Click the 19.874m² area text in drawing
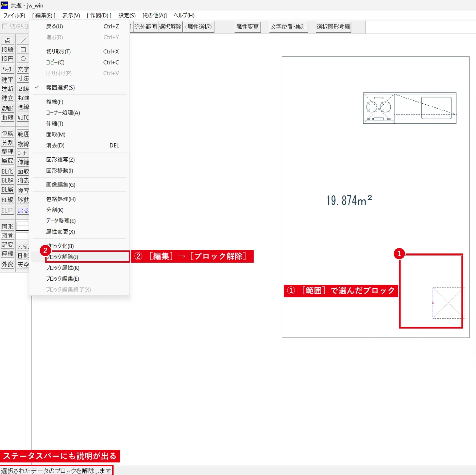Image resolution: width=476 pixels, height=475 pixels. (x=349, y=200)
